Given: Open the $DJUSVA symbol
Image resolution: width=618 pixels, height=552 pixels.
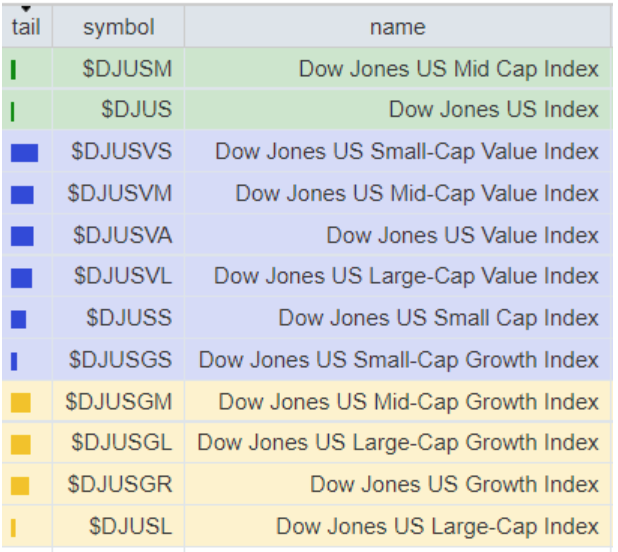Looking at the screenshot, I should [122, 235].
